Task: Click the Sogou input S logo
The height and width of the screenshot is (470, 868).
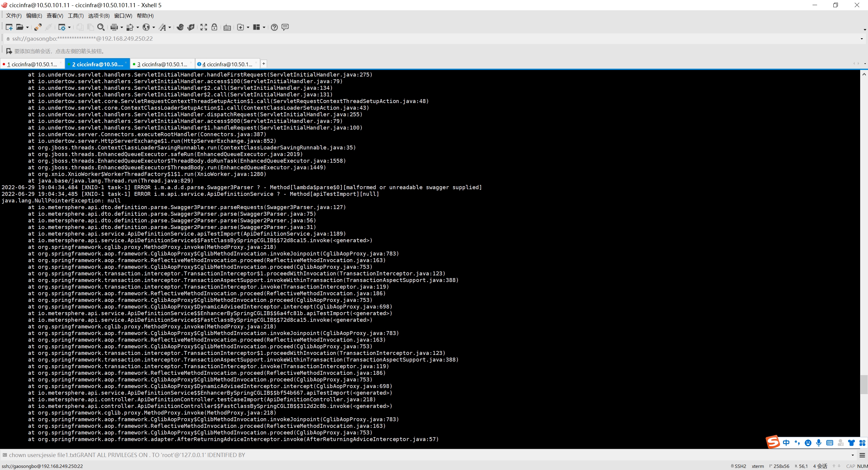Action: coord(773,442)
